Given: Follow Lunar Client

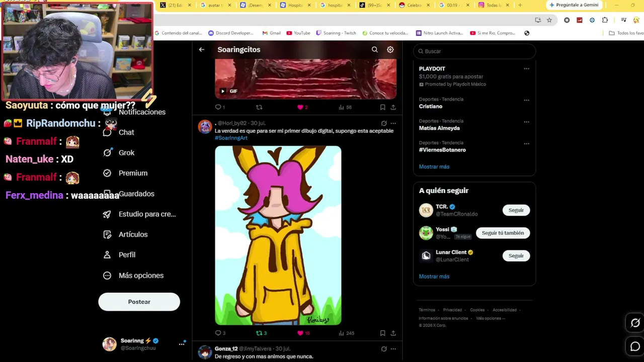Looking at the screenshot, I should (x=516, y=256).
